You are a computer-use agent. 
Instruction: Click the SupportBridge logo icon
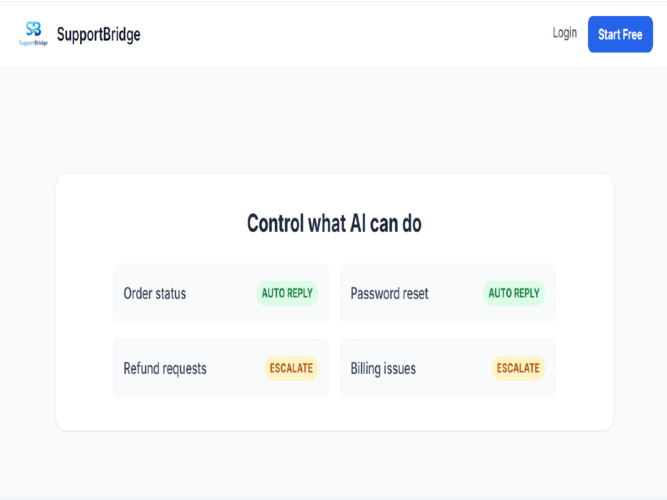pos(34,34)
